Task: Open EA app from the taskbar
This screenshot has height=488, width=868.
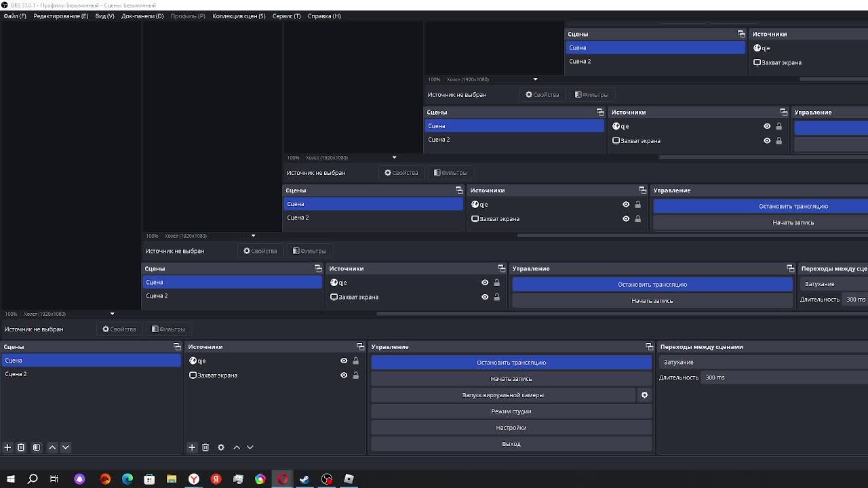Action: coord(105,479)
